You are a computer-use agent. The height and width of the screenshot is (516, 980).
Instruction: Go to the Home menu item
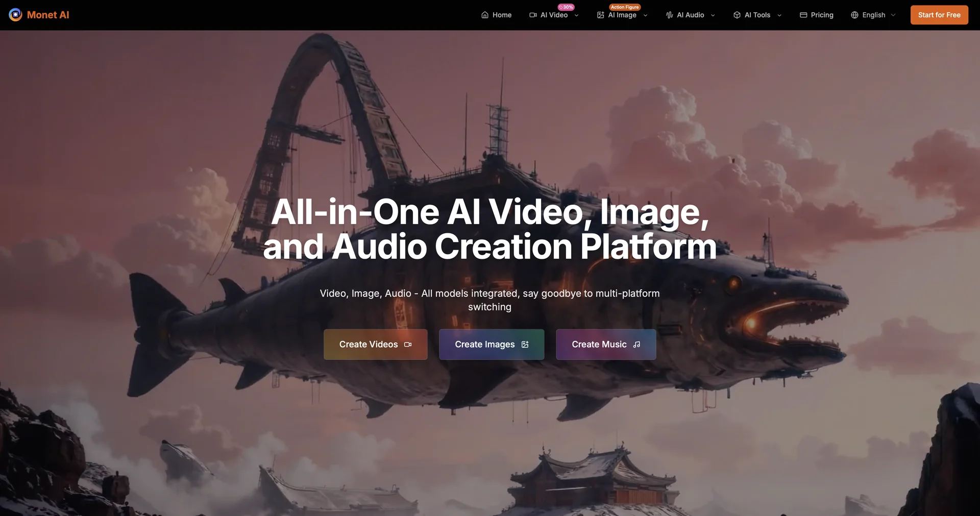(x=496, y=15)
